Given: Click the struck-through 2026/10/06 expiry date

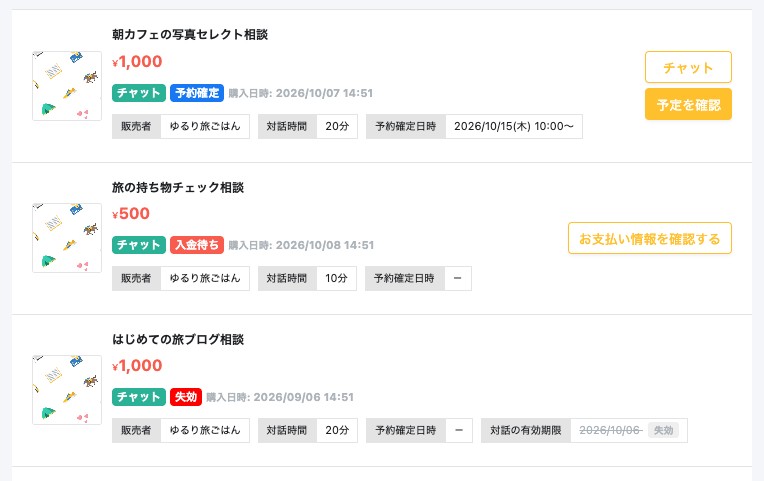Looking at the screenshot, I should [611, 430].
